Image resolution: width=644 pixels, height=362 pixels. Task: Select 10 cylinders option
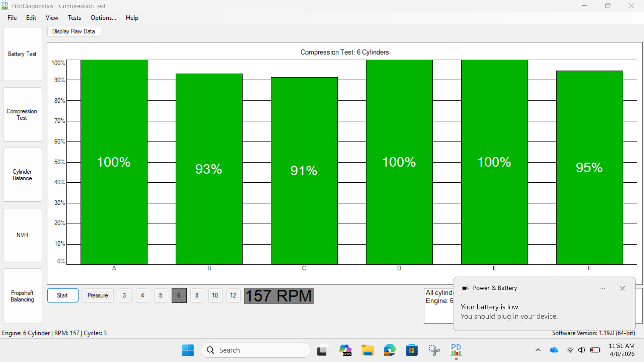215,295
